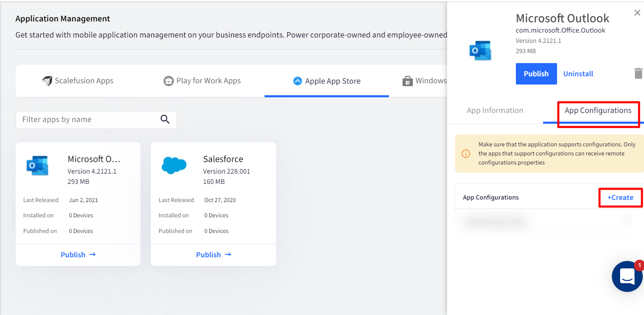Select the Apple App Store tab
The image size is (644, 315).
point(327,81)
